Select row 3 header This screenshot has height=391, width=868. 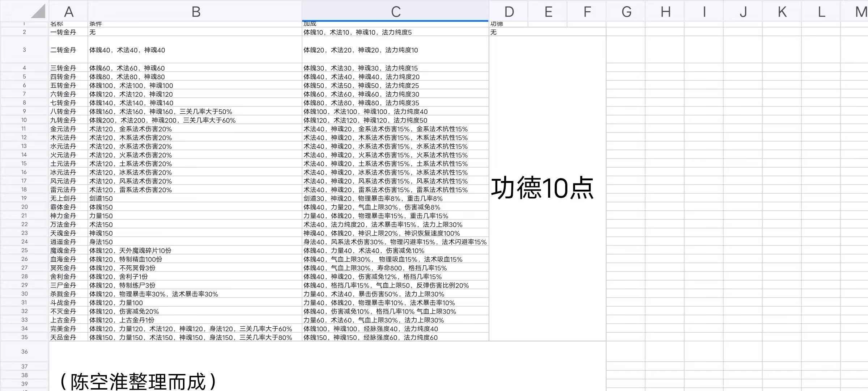[24, 50]
